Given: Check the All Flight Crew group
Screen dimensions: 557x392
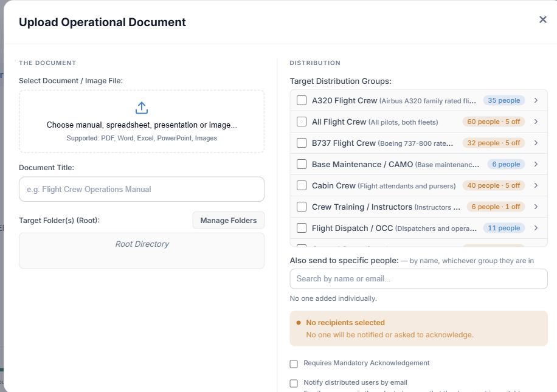Looking at the screenshot, I should coord(301,122).
